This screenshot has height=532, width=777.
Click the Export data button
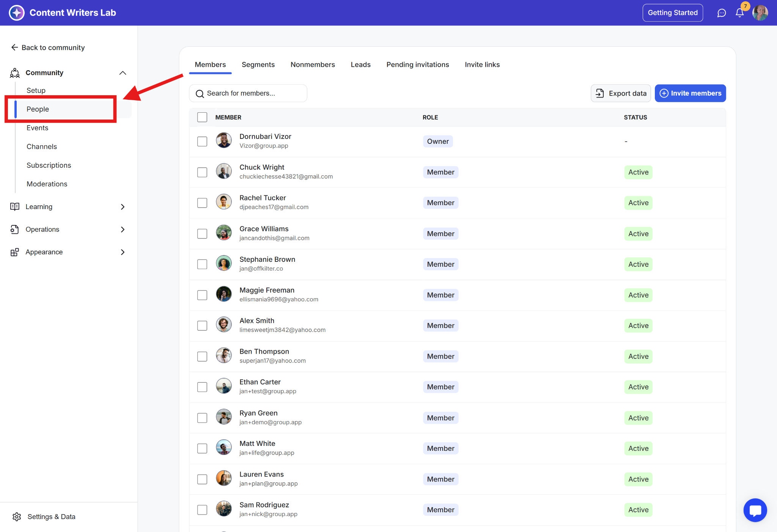click(621, 93)
